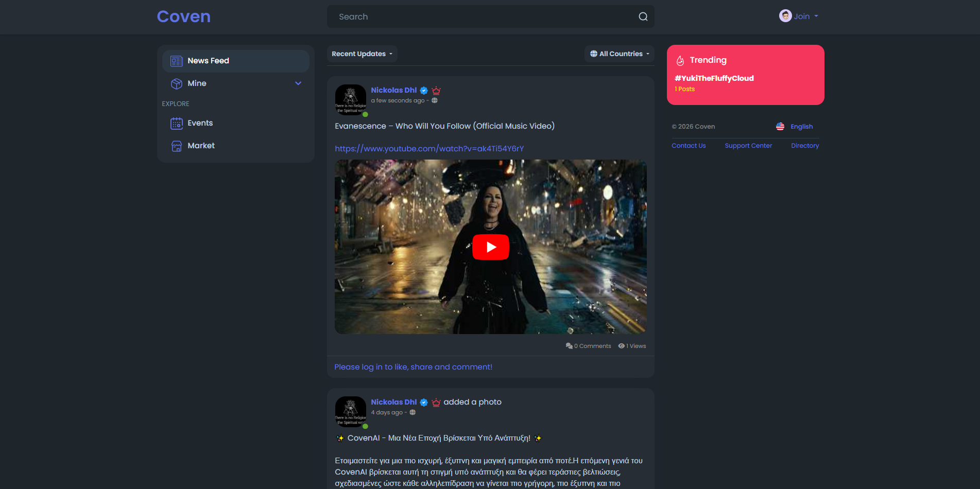Click the 'Evanescence – Who Will You Follow' post text
The image size is (980, 489).
[445, 126]
